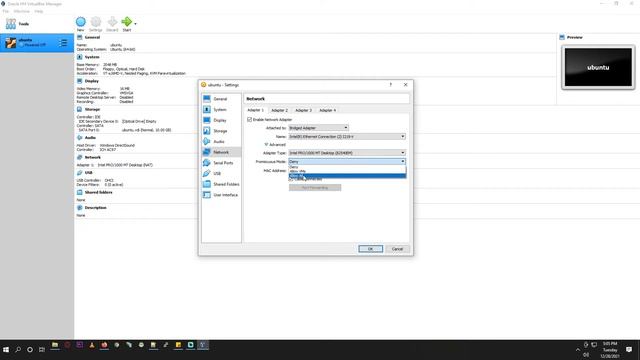The width and height of the screenshot is (640, 360).
Task: Open Storage category in Settings dialog sidebar
Action: tap(221, 131)
